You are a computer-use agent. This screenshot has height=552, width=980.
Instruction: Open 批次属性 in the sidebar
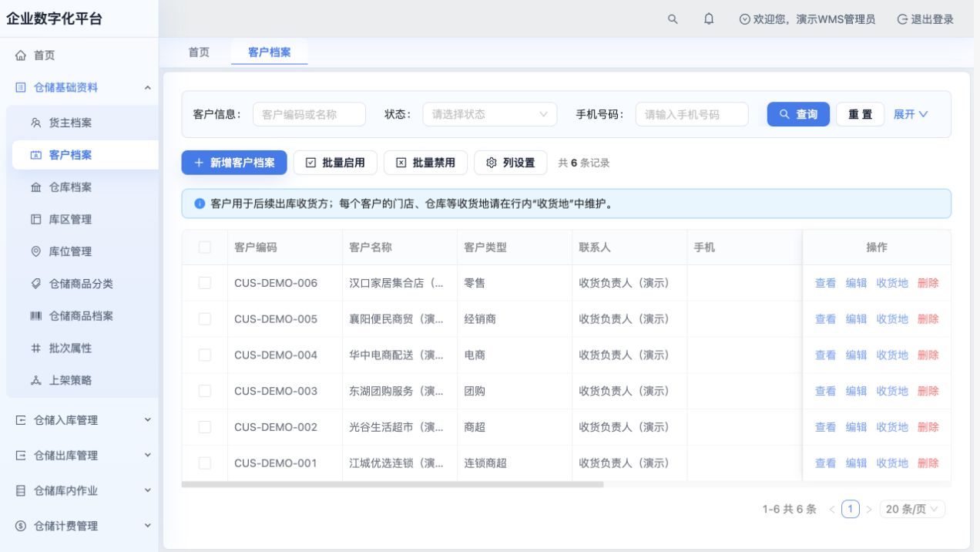(70, 348)
